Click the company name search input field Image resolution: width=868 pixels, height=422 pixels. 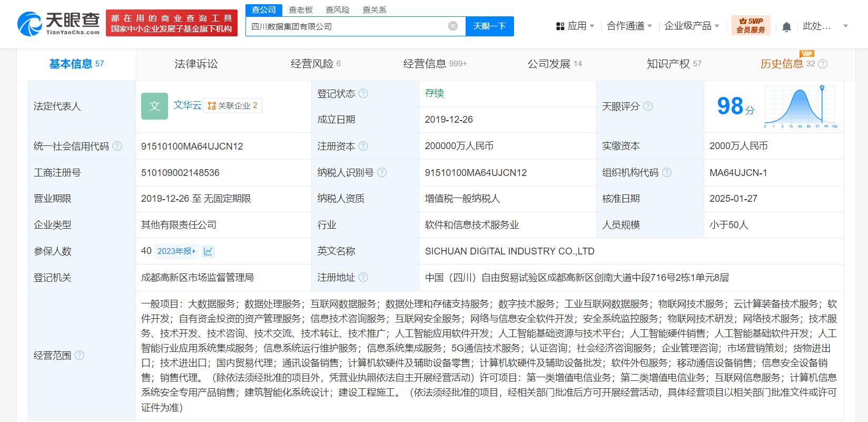[348, 26]
